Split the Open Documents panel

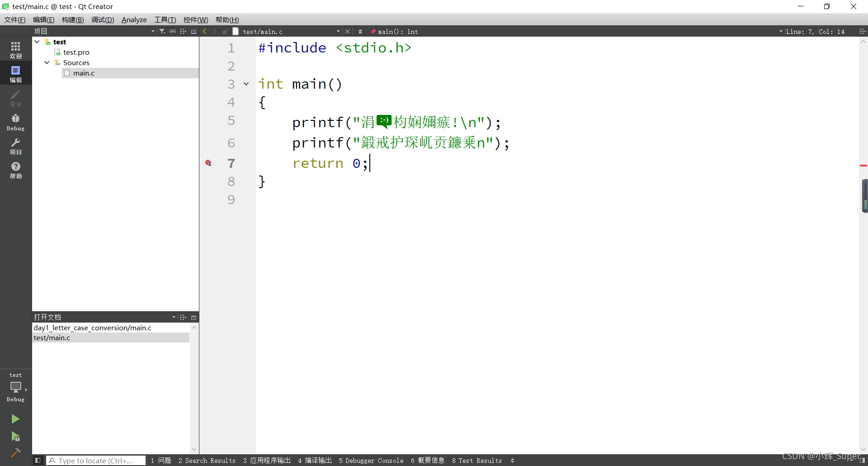coord(183,317)
